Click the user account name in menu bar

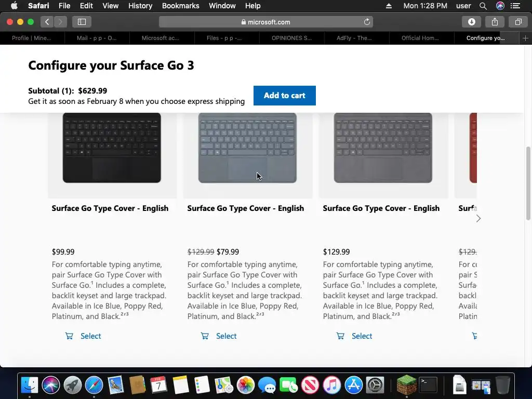[463, 6]
